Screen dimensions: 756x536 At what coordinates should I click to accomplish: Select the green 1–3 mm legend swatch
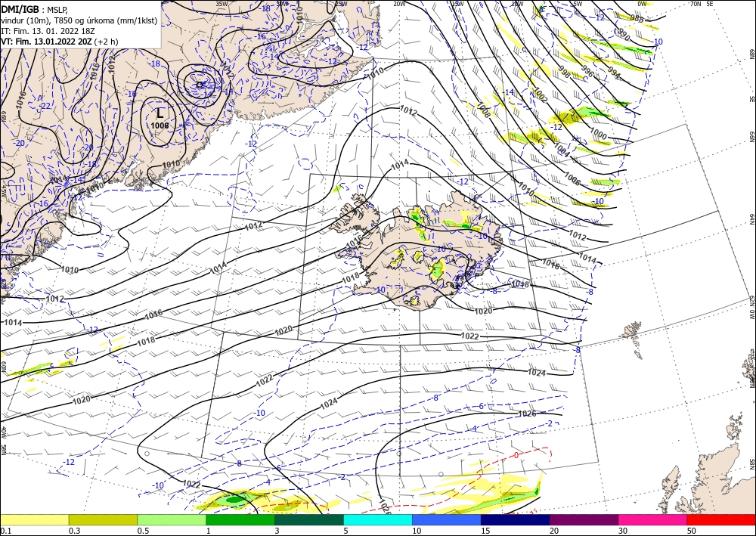coord(240,519)
